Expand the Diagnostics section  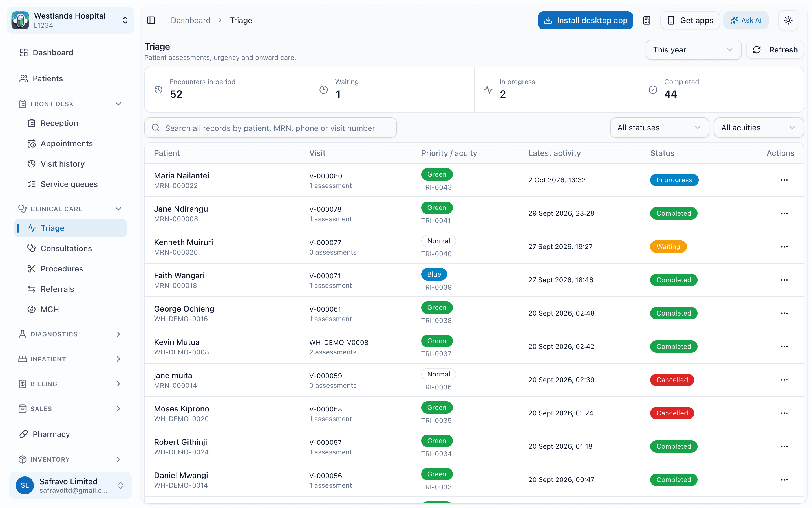(x=70, y=334)
